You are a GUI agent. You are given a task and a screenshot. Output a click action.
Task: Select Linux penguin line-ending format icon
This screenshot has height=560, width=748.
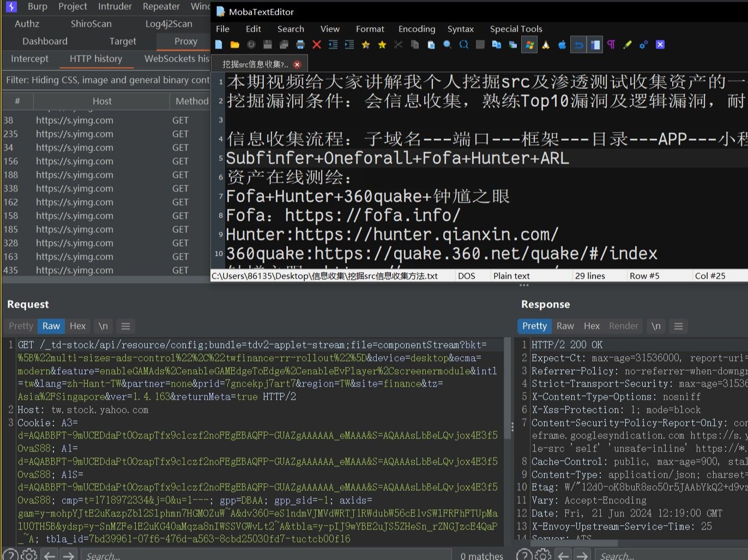(546, 45)
